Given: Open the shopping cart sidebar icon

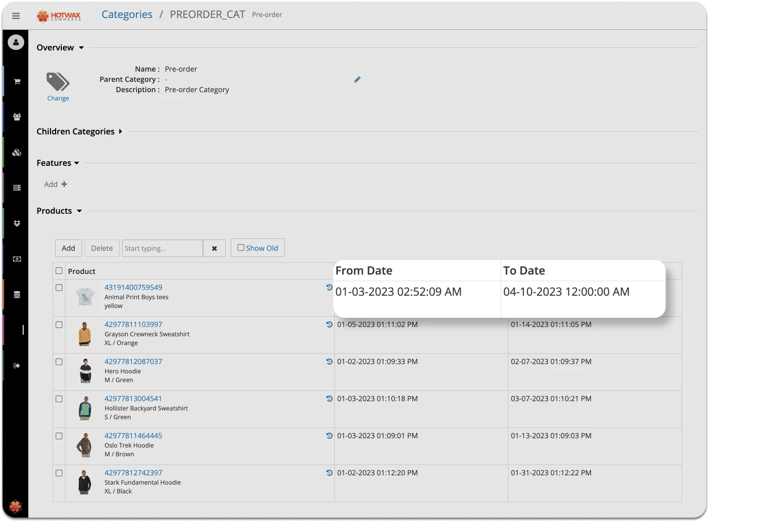Looking at the screenshot, I should click(x=17, y=81).
